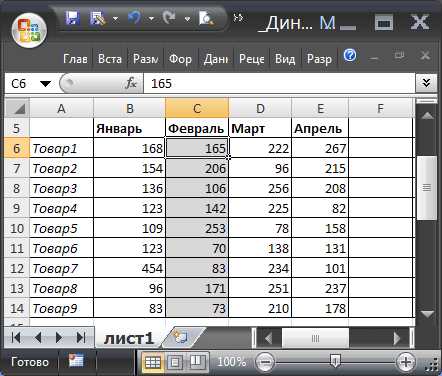Click cell with value 267

click(x=320, y=148)
